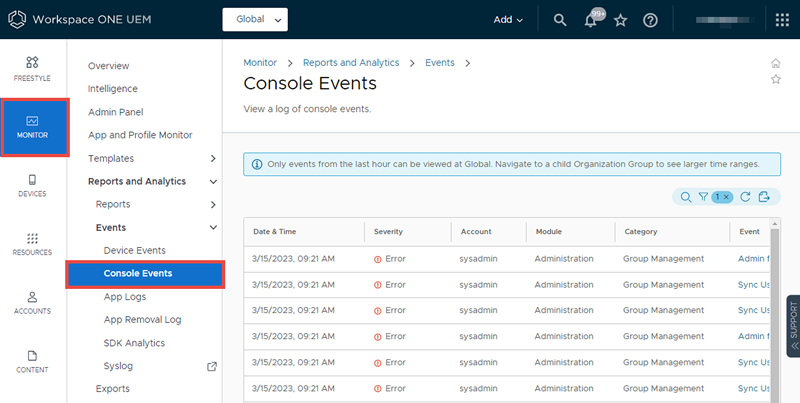Click the scrollbar up arrow
The height and width of the screenshot is (403, 800).
tap(775, 223)
